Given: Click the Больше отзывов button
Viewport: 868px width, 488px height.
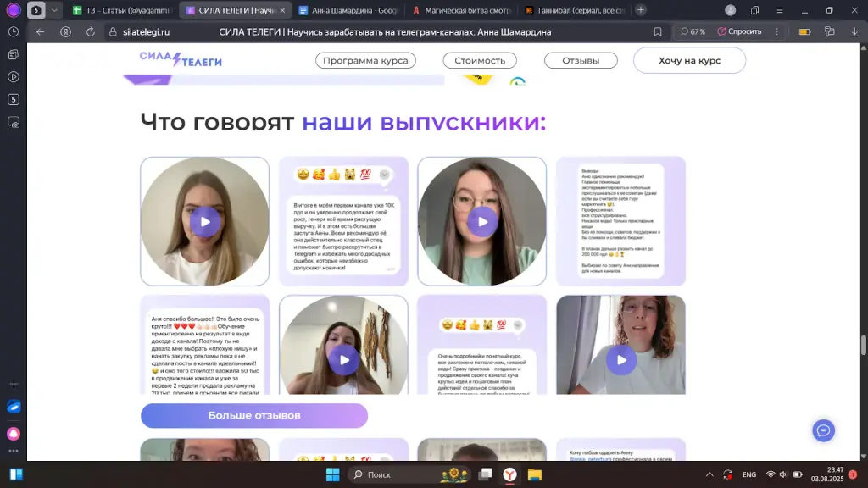Looking at the screenshot, I should 254,415.
